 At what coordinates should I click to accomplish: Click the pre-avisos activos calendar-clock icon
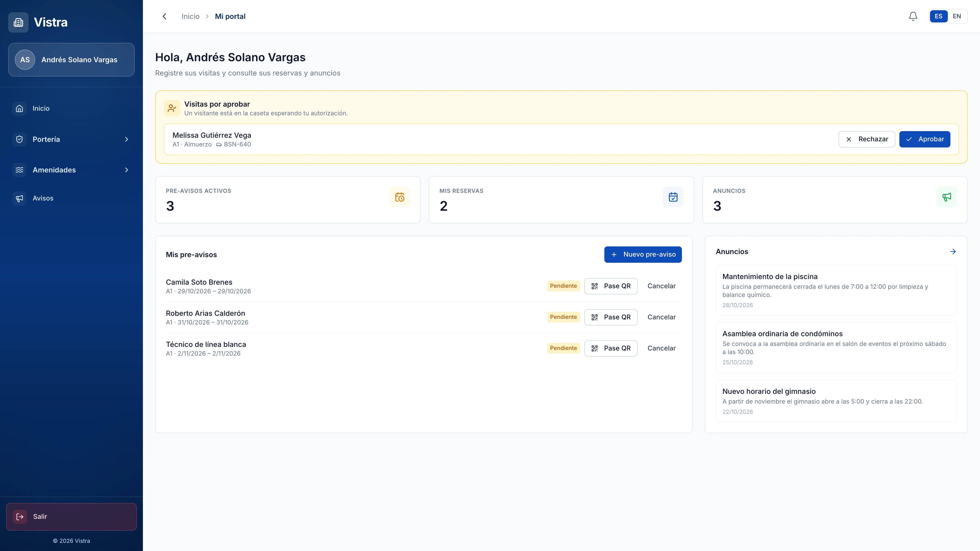click(x=399, y=197)
